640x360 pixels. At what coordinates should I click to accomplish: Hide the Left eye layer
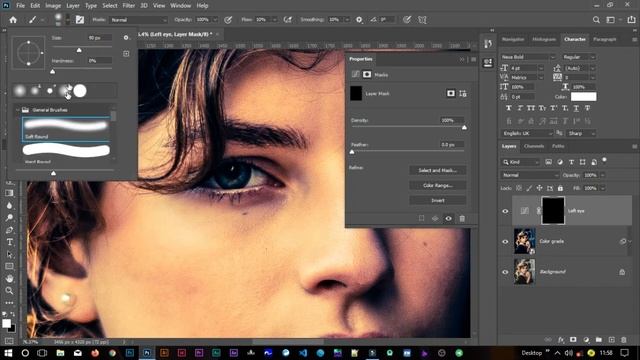(505, 211)
